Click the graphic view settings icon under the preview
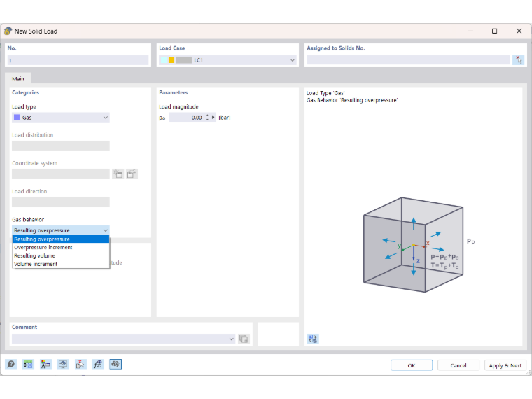 coord(313,339)
